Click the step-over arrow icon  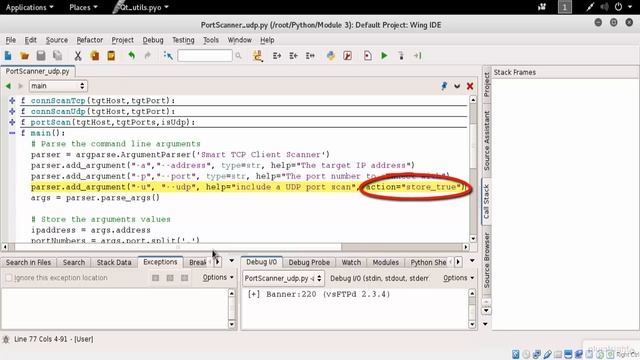pos(418,56)
